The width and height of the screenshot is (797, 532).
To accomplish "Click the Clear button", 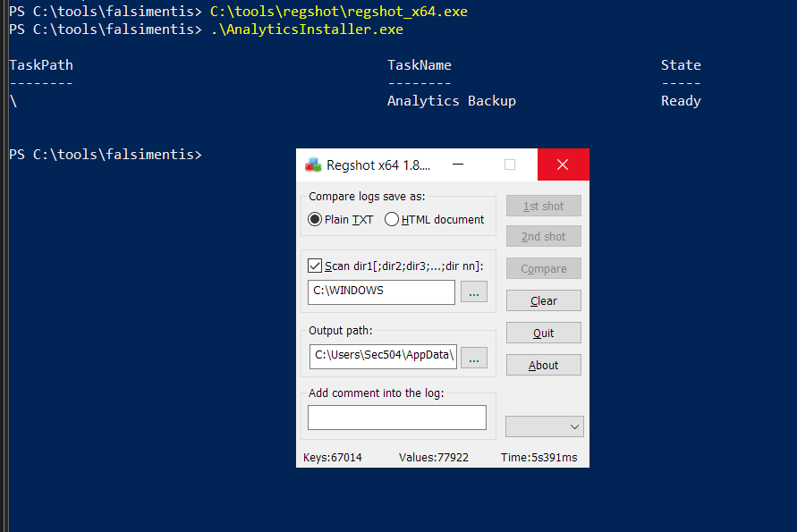I will click(x=543, y=300).
